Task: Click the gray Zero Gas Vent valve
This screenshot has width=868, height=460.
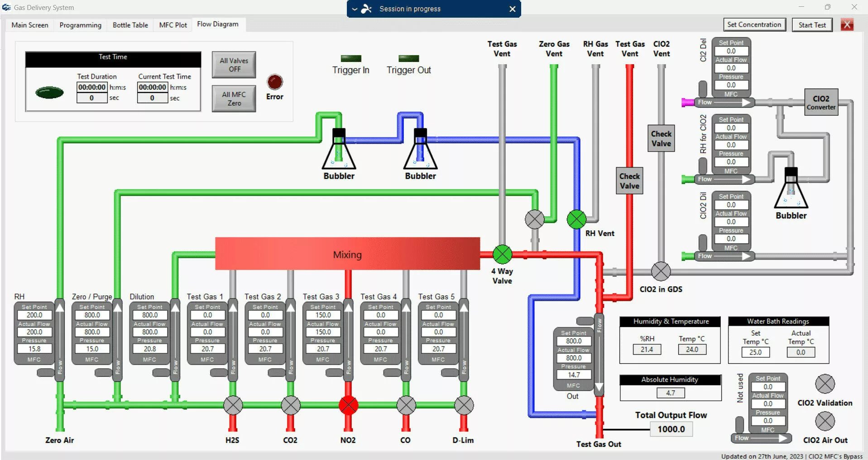Action: [534, 219]
